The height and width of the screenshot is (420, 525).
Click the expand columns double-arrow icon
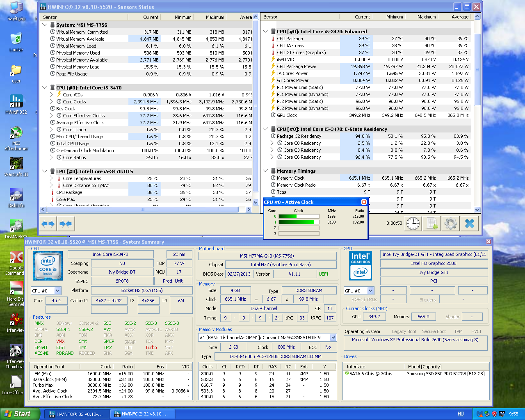tap(48, 224)
